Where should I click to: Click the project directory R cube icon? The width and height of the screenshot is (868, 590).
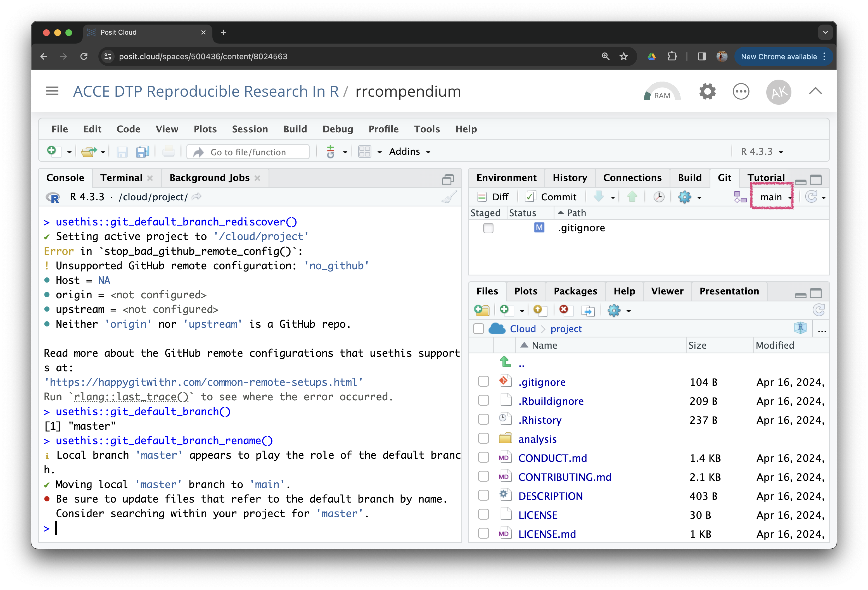[x=800, y=328]
